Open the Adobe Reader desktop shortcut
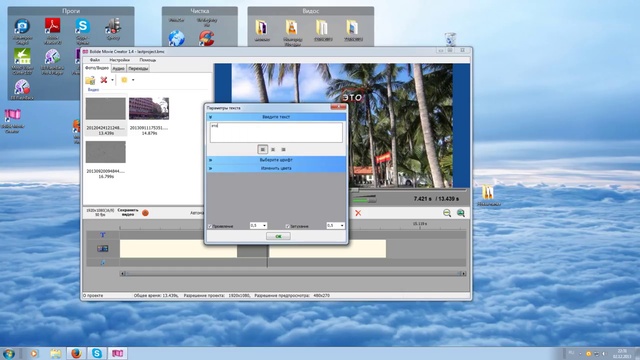Viewport: 640px width, 360px height. point(53,30)
